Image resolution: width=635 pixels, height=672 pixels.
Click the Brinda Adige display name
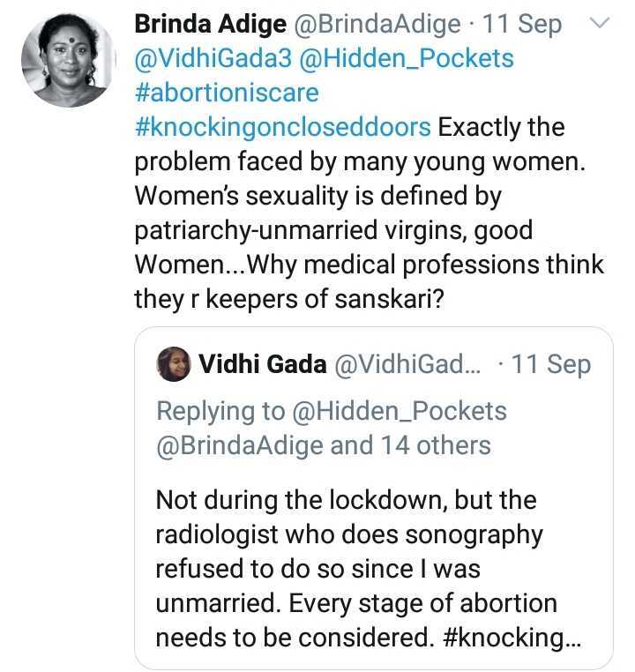click(207, 25)
